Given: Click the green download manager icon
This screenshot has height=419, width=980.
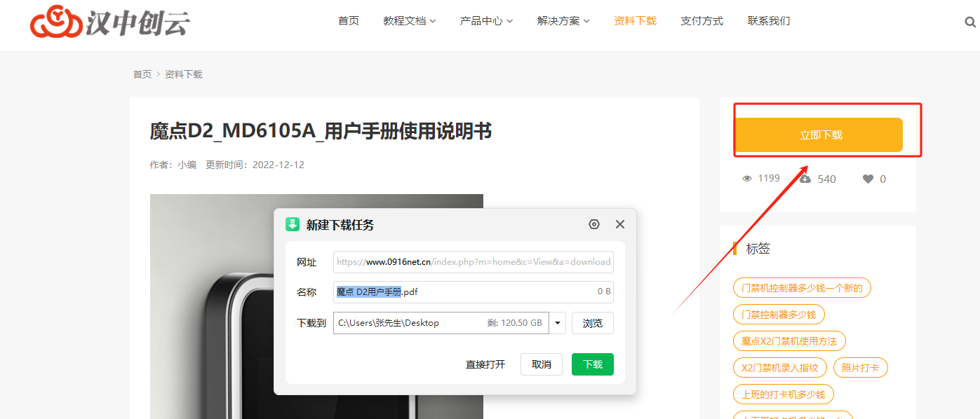Looking at the screenshot, I should (293, 224).
